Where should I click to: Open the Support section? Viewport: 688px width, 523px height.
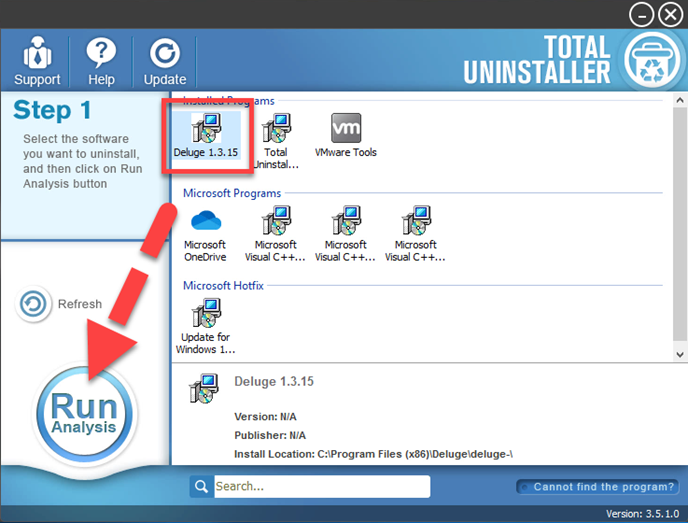point(37,61)
